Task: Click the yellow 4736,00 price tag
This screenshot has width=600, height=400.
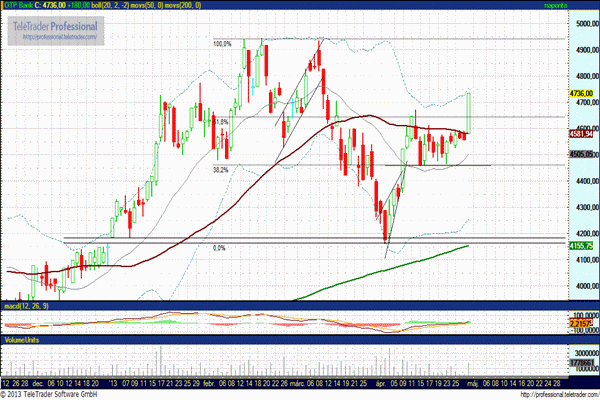Action: tap(582, 93)
